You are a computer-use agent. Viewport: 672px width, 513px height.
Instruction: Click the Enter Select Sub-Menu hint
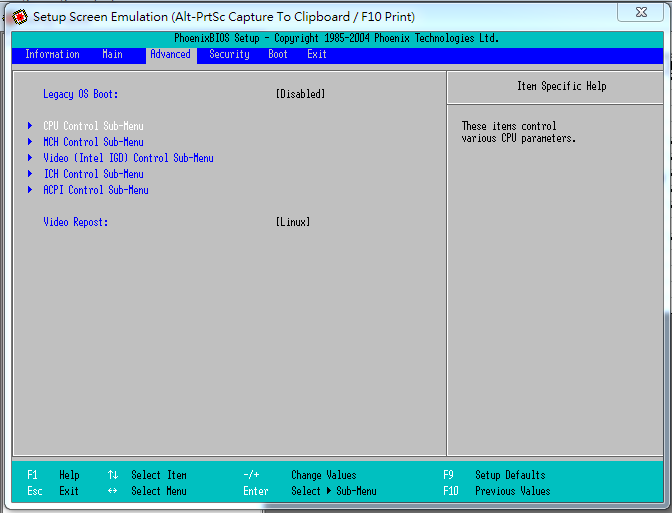tap(310, 491)
